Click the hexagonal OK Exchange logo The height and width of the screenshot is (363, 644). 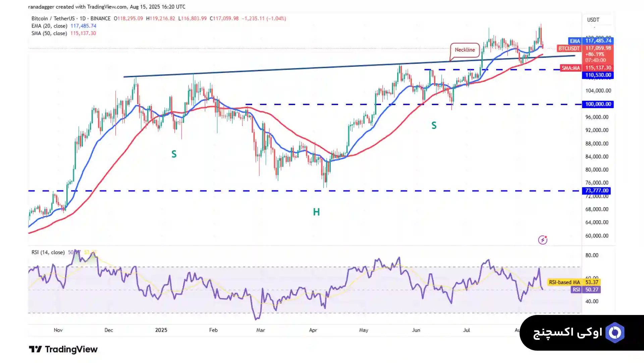pyautogui.click(x=615, y=332)
